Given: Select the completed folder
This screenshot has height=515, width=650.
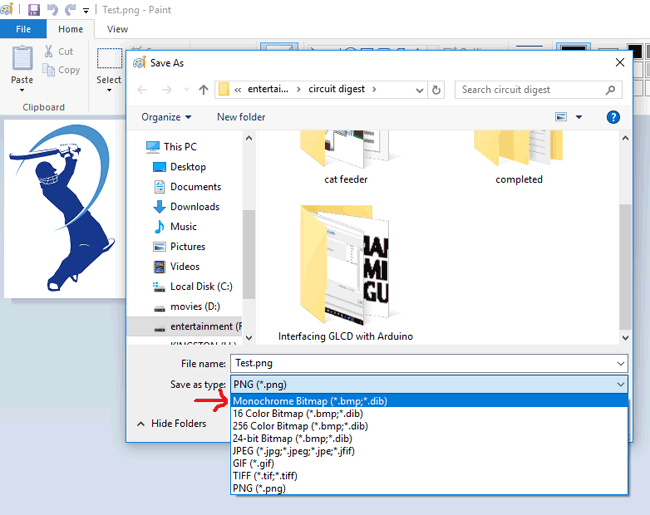Looking at the screenshot, I should (x=519, y=158).
